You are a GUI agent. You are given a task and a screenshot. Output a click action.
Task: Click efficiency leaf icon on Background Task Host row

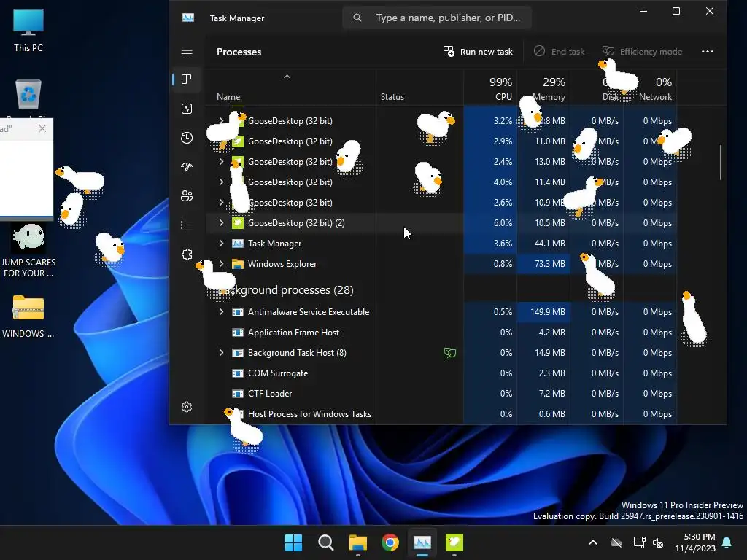pyautogui.click(x=449, y=353)
